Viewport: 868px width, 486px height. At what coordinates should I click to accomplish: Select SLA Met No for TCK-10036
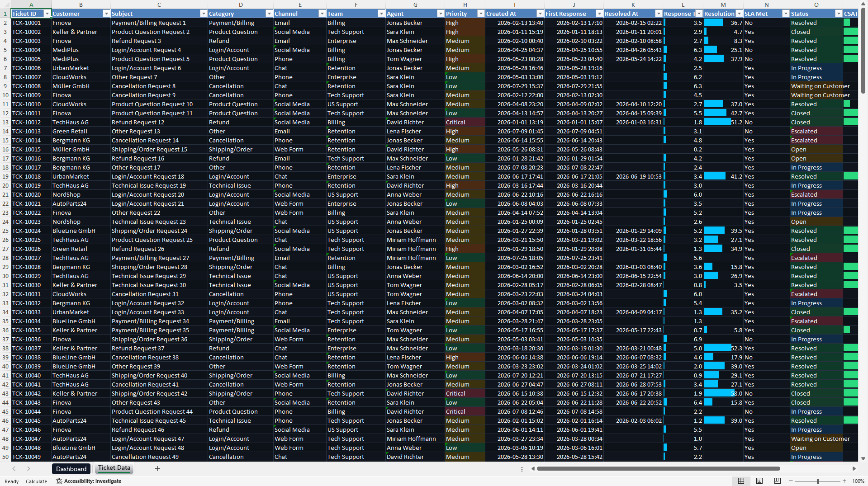767,339
